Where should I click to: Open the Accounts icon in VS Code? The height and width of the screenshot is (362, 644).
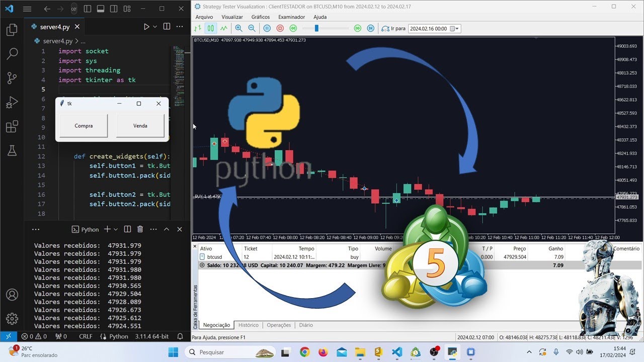pyautogui.click(x=12, y=295)
